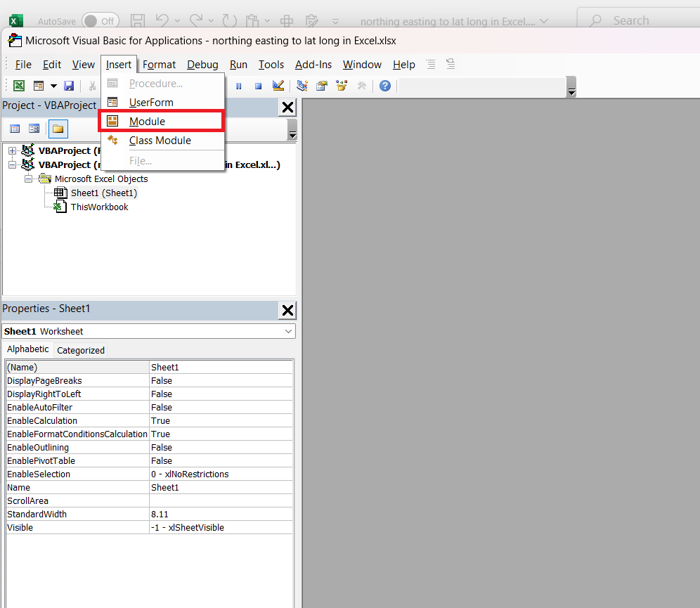Click the Module icon in Insert menu
Viewport: 700px width, 608px height.
click(x=112, y=121)
